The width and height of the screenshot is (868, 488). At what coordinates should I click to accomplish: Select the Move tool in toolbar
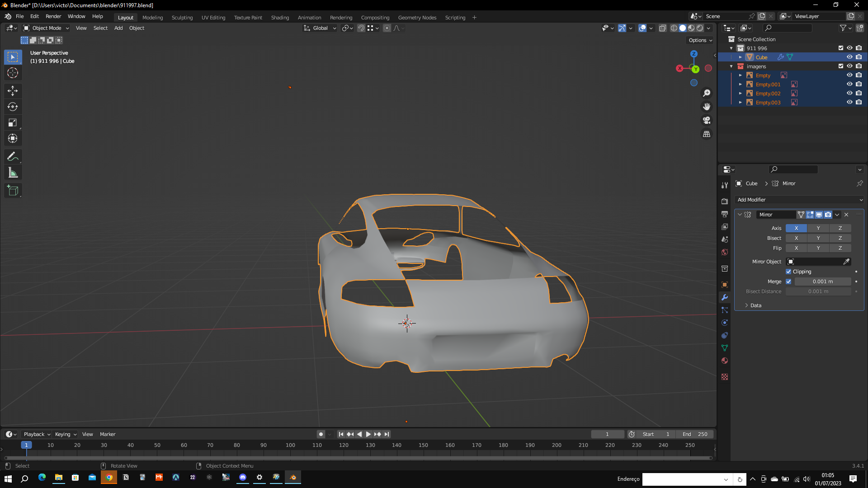point(13,91)
